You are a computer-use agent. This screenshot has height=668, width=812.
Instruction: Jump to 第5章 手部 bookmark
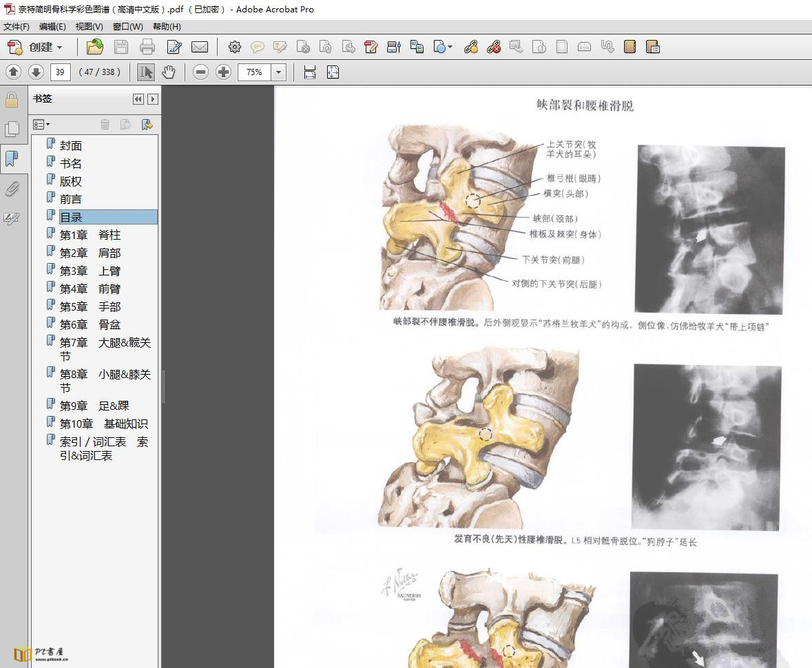[90, 306]
